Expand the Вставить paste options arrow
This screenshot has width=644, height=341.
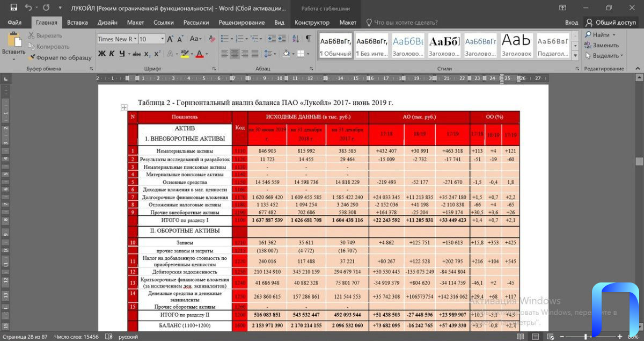pyautogui.click(x=13, y=59)
